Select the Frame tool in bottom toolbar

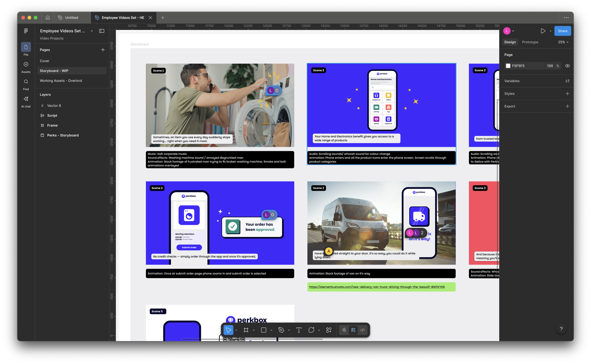coord(246,330)
